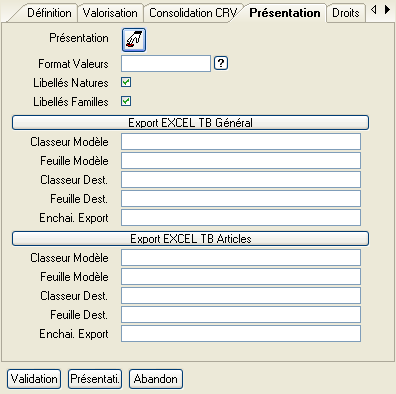Show previous tabs with left arrow

(x=374, y=10)
